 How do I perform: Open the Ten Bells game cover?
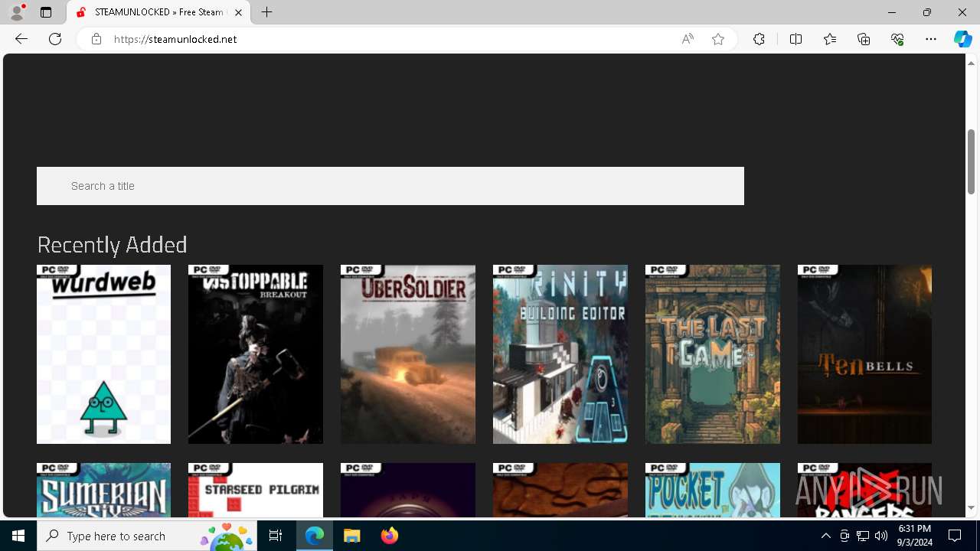(864, 354)
